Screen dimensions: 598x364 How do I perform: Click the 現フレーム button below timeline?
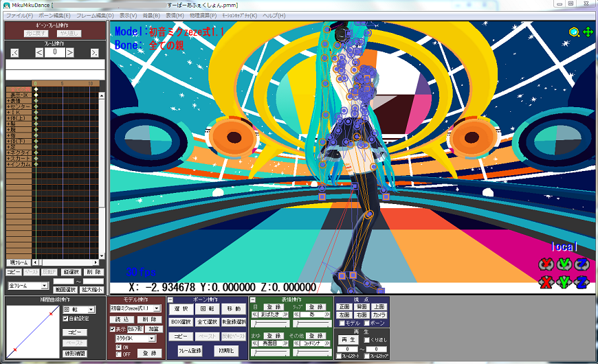[19, 262]
